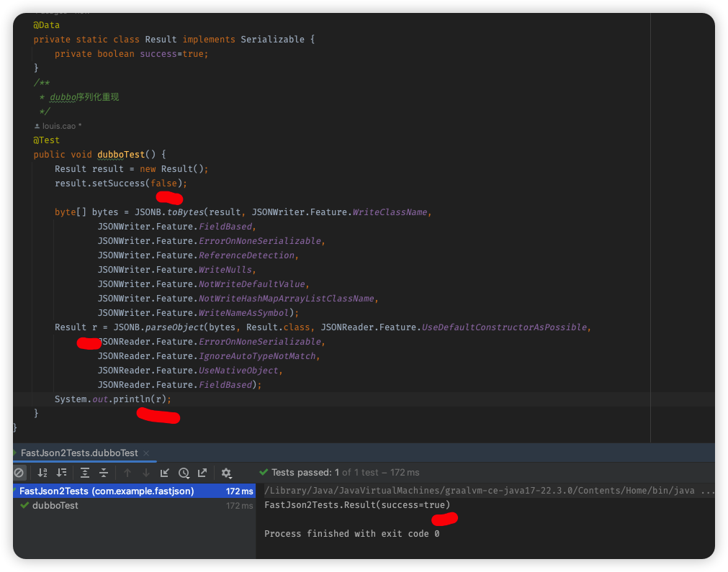Open test runner settings gear
The image size is (728, 572).
(224, 471)
